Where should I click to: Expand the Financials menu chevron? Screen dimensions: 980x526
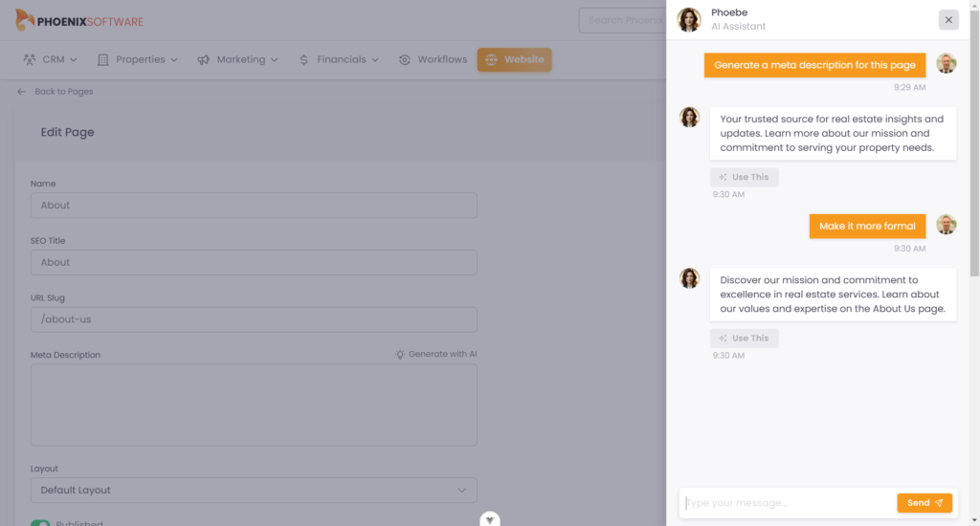pos(375,60)
